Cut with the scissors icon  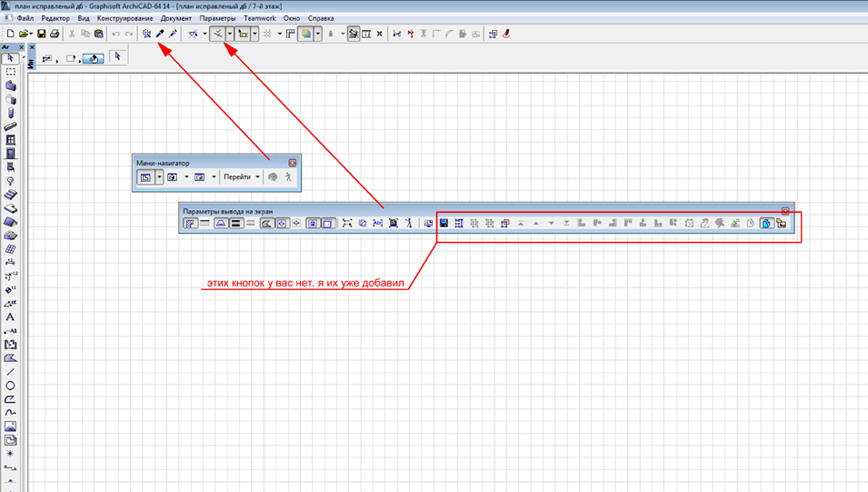(72, 33)
